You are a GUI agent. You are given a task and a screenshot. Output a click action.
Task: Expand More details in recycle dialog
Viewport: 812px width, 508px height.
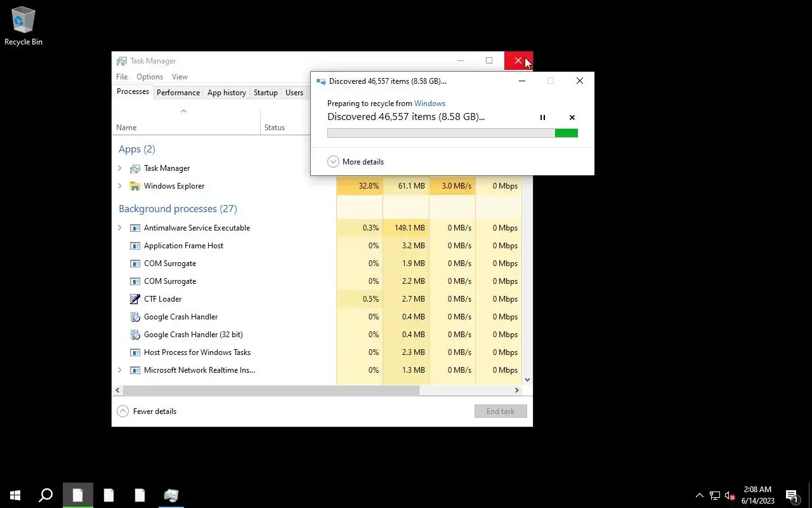coord(355,162)
